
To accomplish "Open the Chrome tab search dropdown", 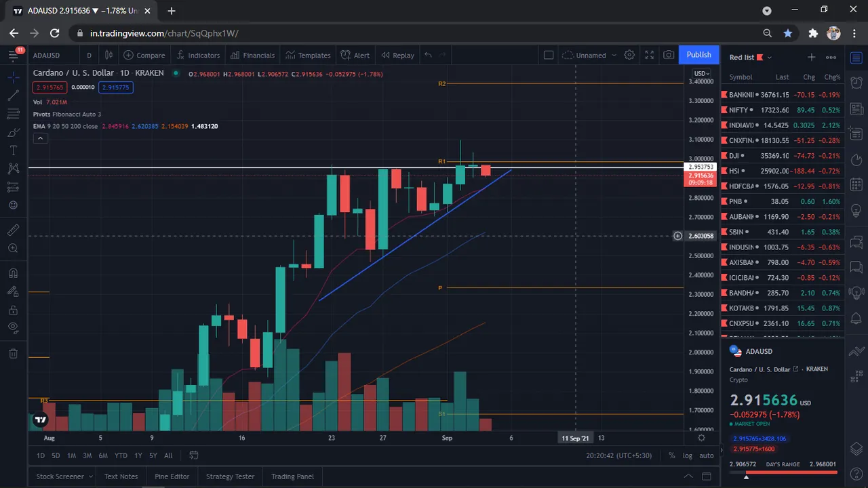I will pyautogui.click(x=767, y=11).
